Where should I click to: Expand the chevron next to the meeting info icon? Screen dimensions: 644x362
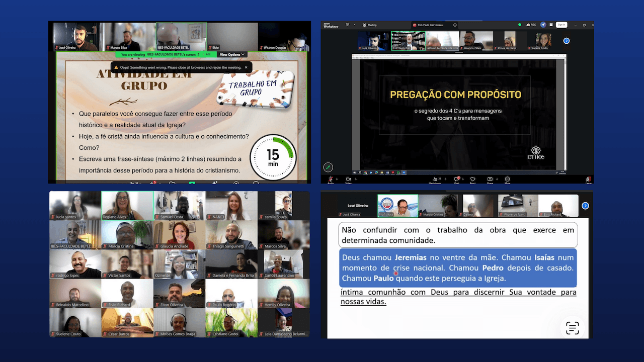[354, 24]
